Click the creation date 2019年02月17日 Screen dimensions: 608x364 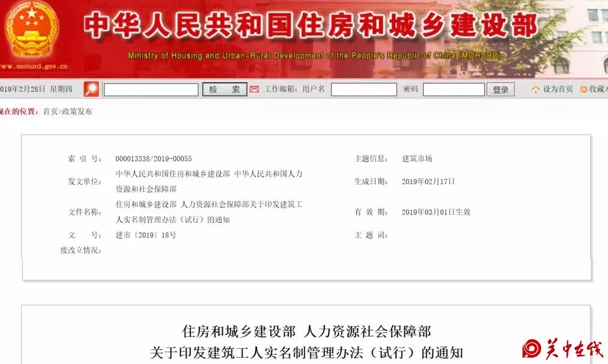(x=428, y=181)
